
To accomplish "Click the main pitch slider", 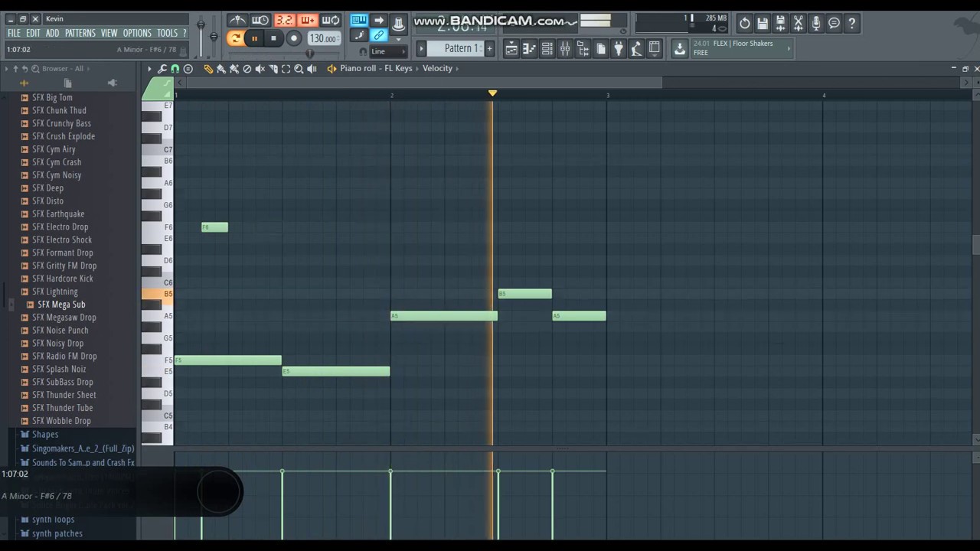I will 214,35.
